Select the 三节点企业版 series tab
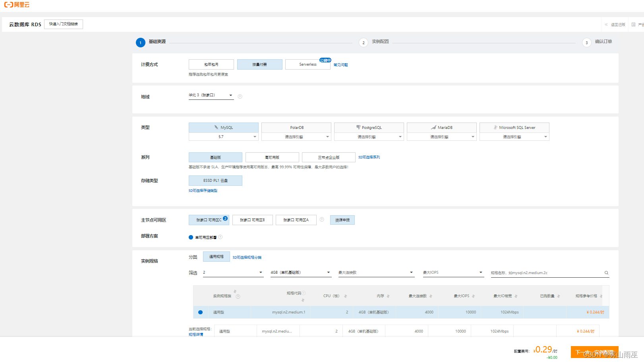 click(x=329, y=157)
